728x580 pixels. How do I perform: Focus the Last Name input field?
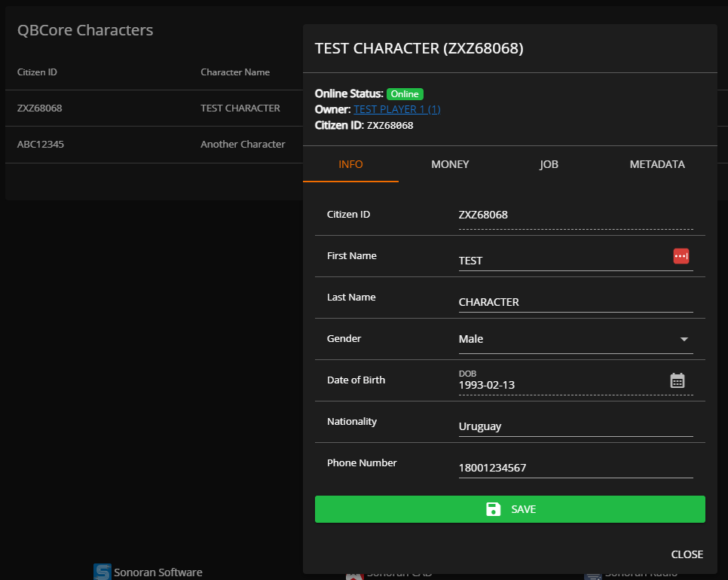click(x=575, y=302)
